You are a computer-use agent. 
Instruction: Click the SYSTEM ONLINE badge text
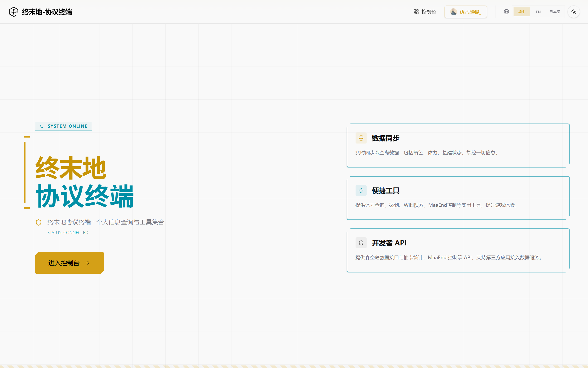click(x=67, y=126)
